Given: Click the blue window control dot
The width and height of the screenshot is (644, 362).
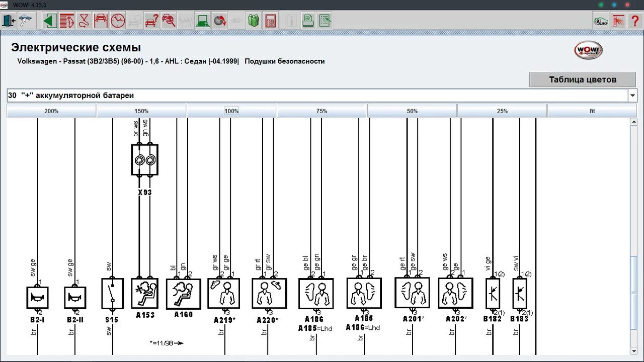Looking at the screenshot, I should tap(614, 5).
